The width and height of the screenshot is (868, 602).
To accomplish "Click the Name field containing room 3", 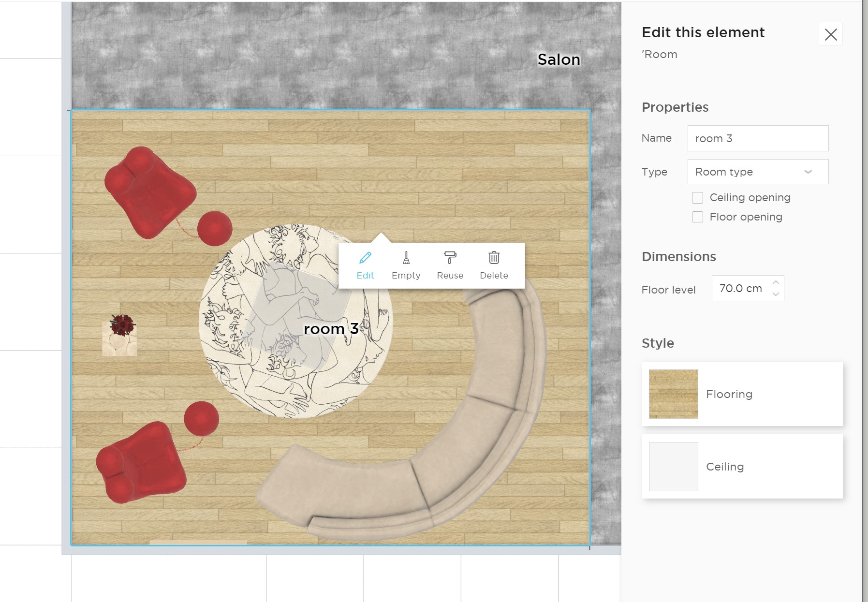I will tap(757, 138).
